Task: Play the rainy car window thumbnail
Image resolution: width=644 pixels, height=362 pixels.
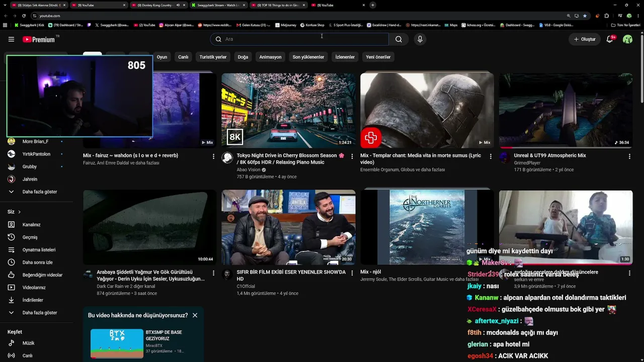Action: (x=150, y=227)
